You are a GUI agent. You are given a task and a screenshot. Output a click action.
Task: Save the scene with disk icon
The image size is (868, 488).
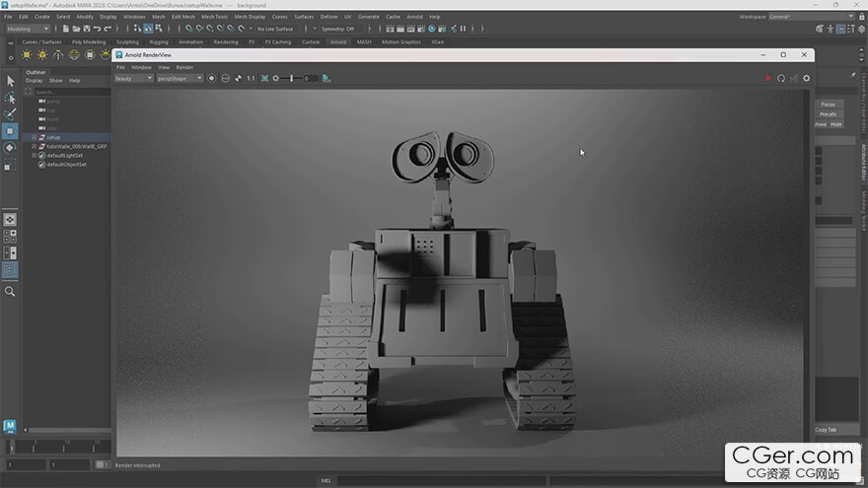(87, 29)
